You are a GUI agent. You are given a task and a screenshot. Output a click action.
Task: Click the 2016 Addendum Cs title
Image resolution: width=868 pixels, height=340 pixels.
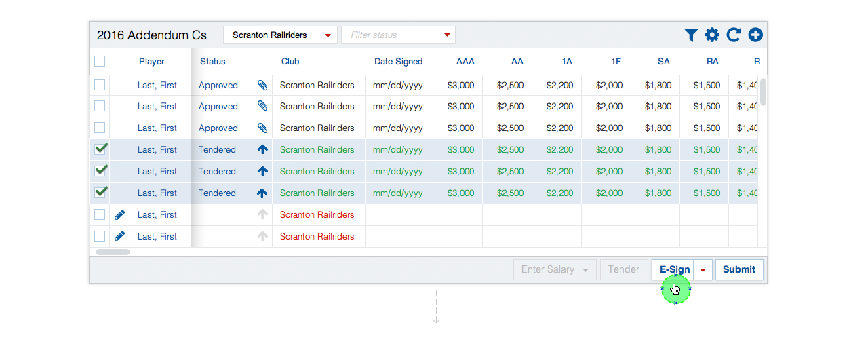click(x=153, y=35)
